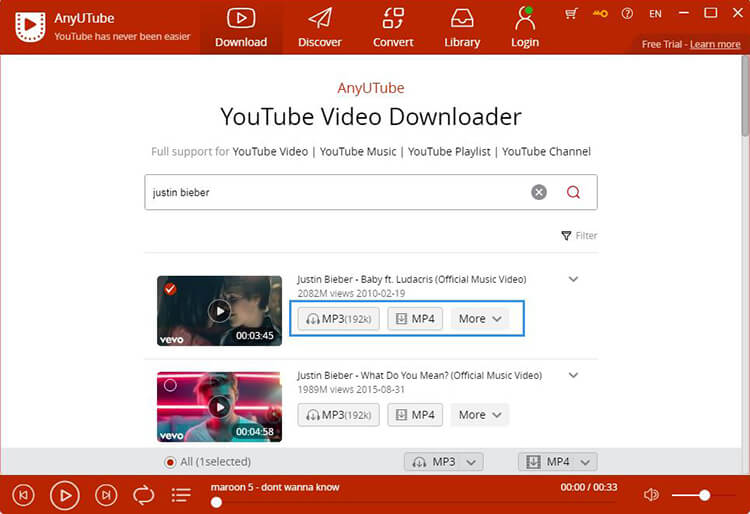Click the vertical scrollbar thumb

745,96
